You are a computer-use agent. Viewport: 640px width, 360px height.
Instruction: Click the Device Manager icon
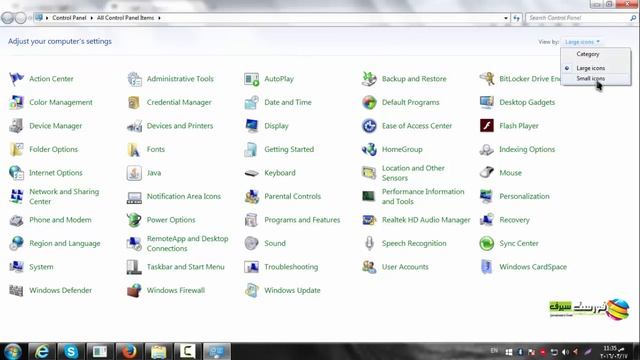tap(16, 126)
